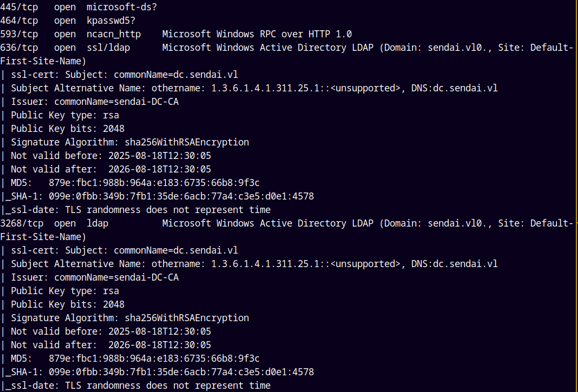Click sha256WithRSAEncryption algorithm under port 636
The image size is (578, 392).
187,142
